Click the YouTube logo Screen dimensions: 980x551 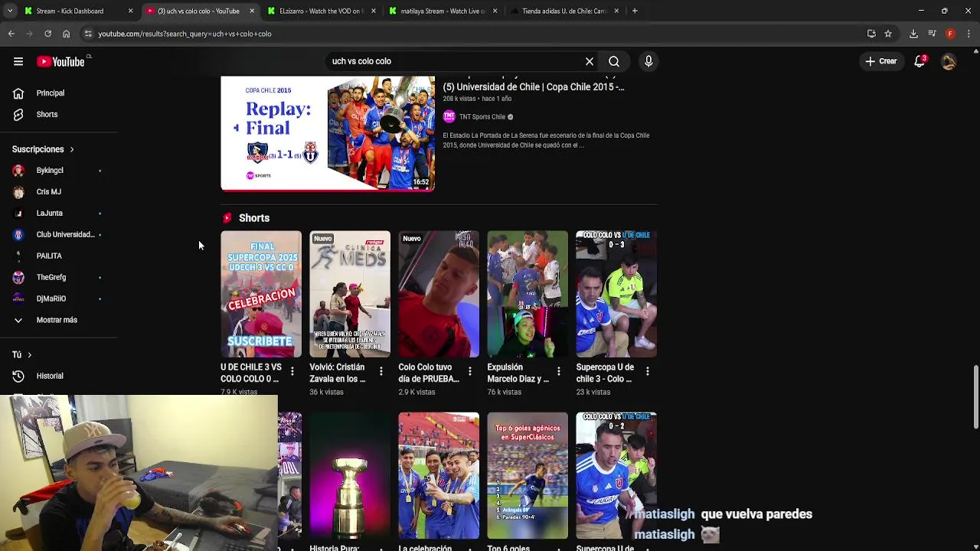[60, 61]
